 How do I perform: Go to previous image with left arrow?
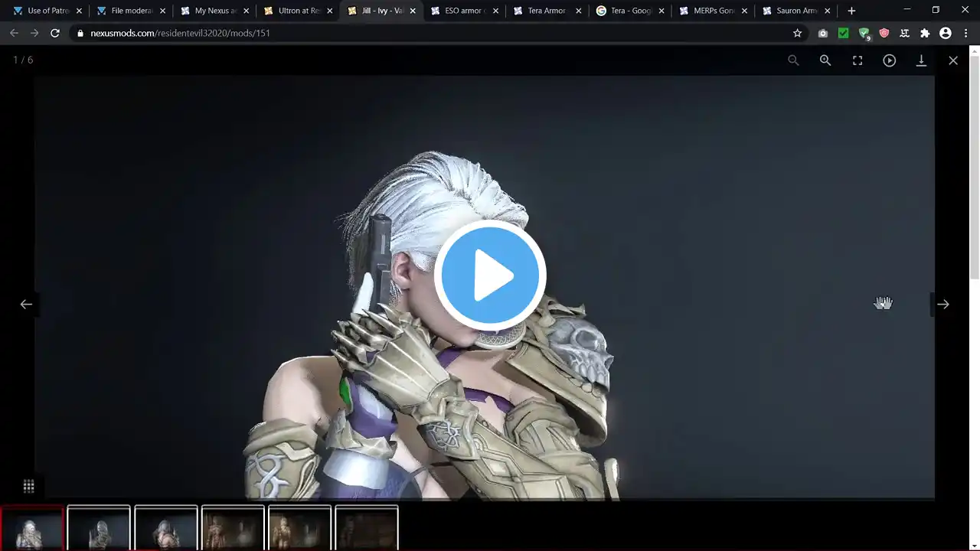(x=26, y=304)
